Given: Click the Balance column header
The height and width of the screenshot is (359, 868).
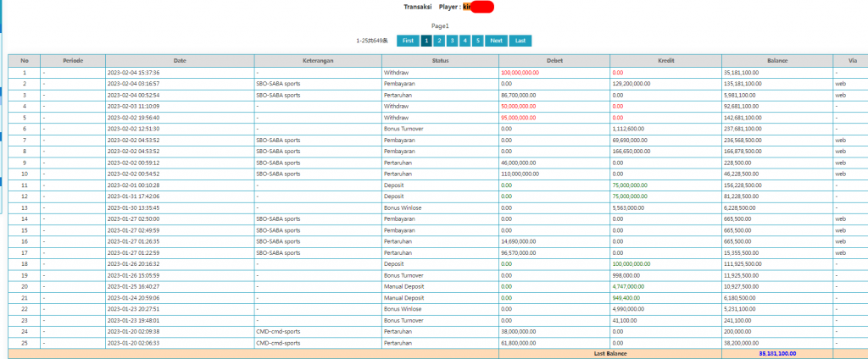Looking at the screenshot, I should tap(777, 61).
